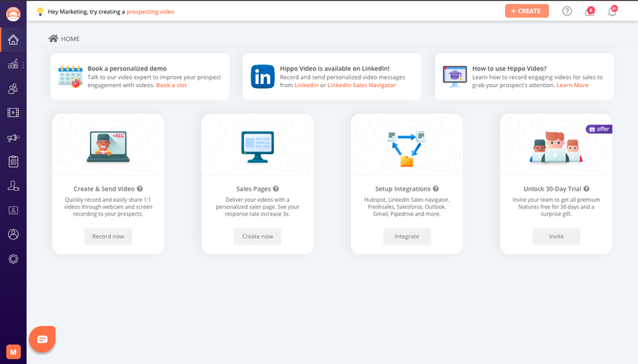Click the calendar demo icon
This screenshot has width=638, height=364.
(x=70, y=77)
